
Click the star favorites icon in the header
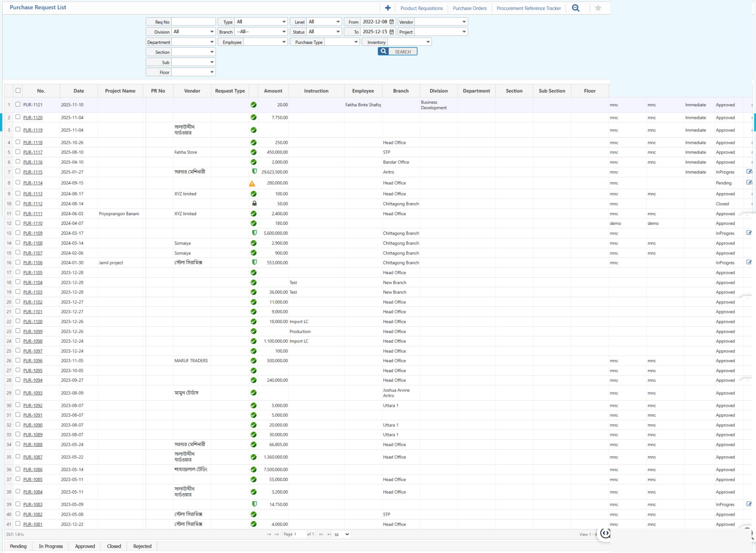[598, 8]
